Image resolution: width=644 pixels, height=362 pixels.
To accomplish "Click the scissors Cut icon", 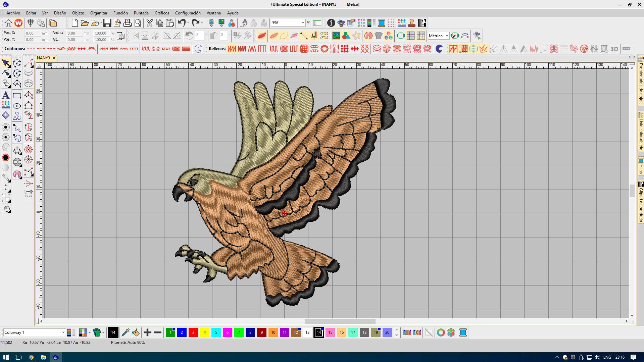I will (150, 23).
